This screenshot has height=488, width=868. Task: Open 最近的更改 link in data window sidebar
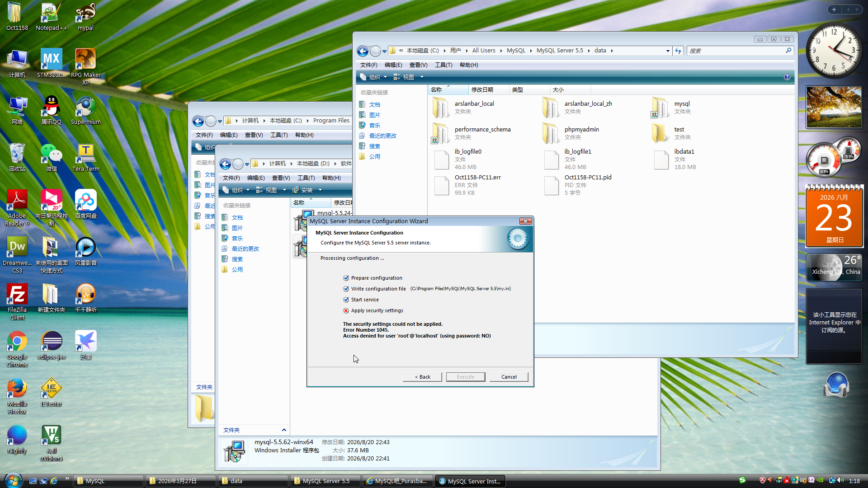click(382, 136)
